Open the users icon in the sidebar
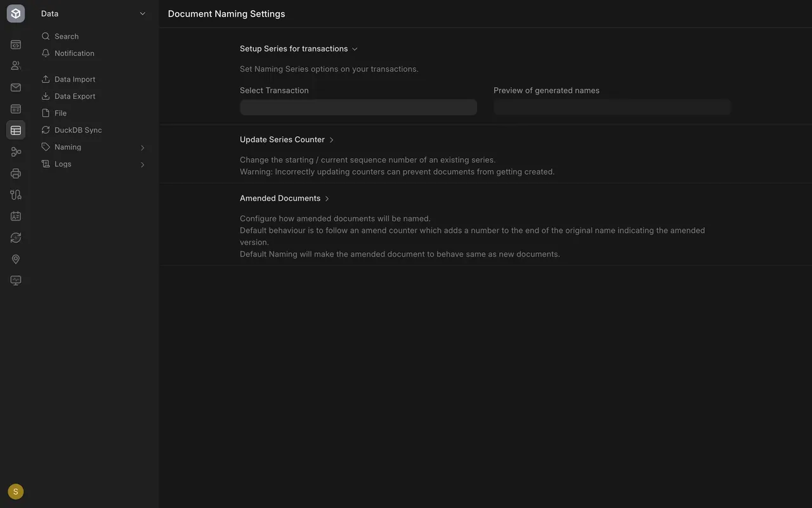Screen dimensions: 812x508 (16, 66)
